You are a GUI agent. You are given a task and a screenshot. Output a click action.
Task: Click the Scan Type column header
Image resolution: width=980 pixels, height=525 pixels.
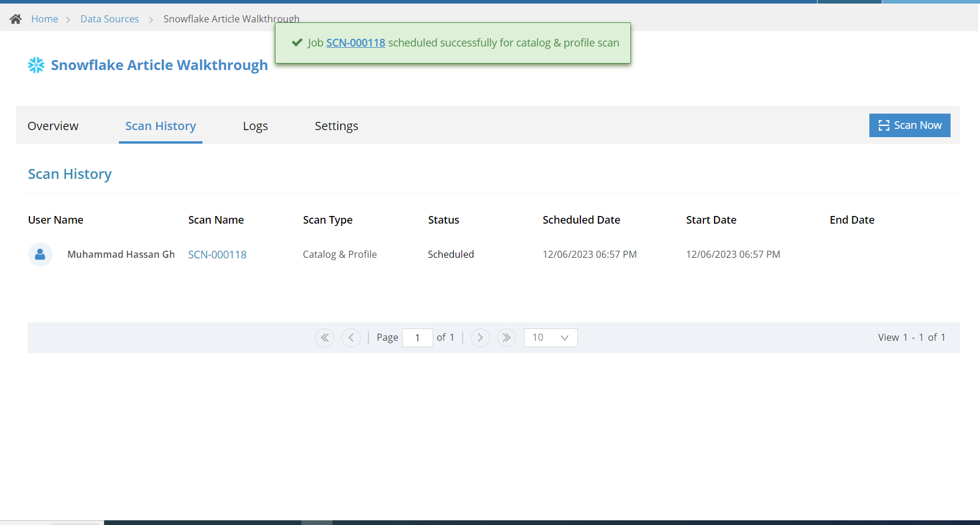click(328, 220)
